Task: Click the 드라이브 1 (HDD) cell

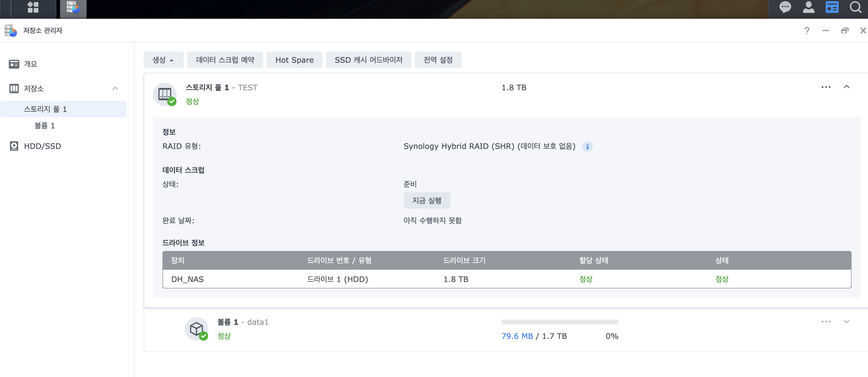Action: coord(337,279)
